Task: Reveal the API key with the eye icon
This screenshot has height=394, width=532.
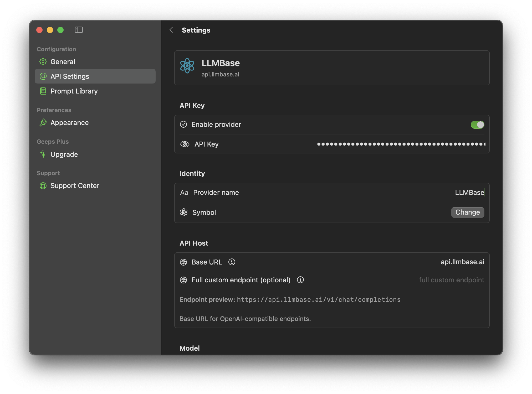Action: pos(185,144)
